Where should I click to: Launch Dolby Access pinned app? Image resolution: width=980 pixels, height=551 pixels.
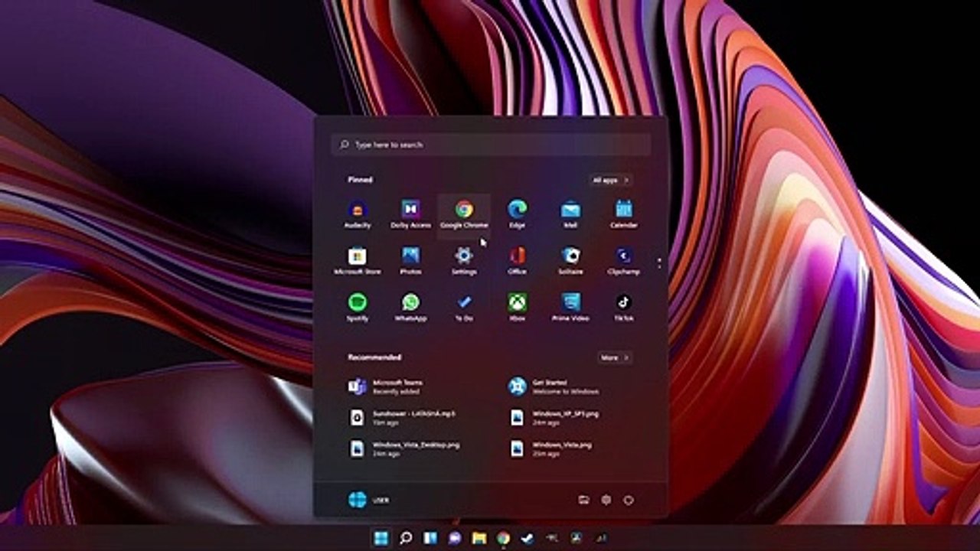tap(410, 214)
